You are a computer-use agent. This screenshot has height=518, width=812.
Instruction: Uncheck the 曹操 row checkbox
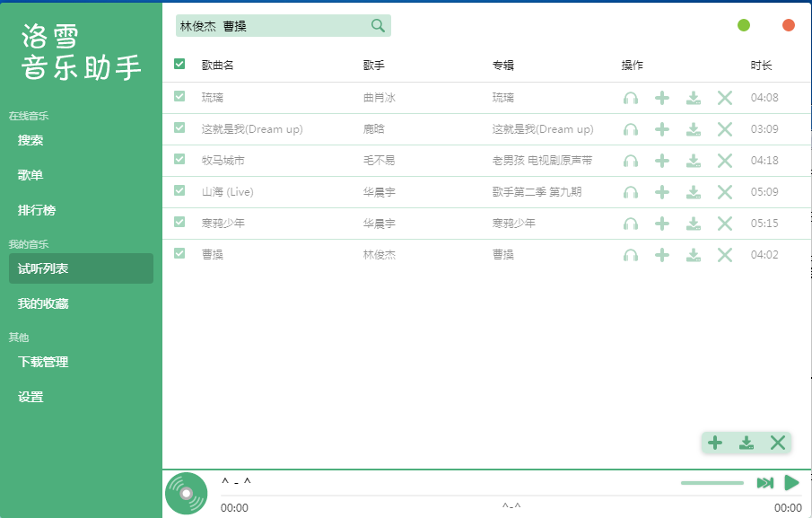point(179,253)
